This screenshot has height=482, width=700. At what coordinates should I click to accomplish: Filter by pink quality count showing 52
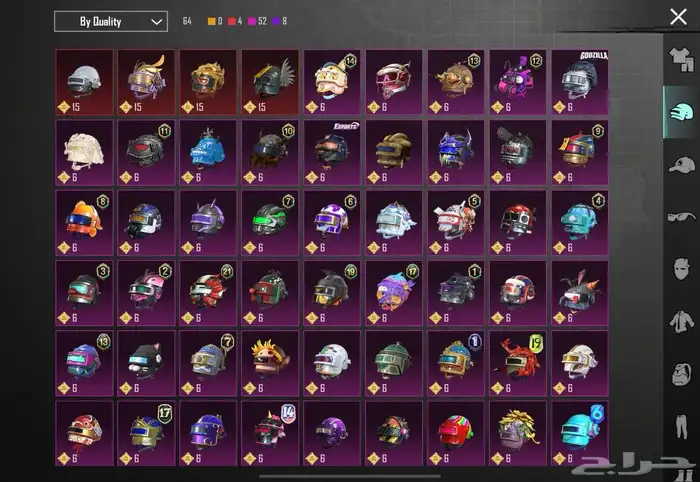pos(257,21)
